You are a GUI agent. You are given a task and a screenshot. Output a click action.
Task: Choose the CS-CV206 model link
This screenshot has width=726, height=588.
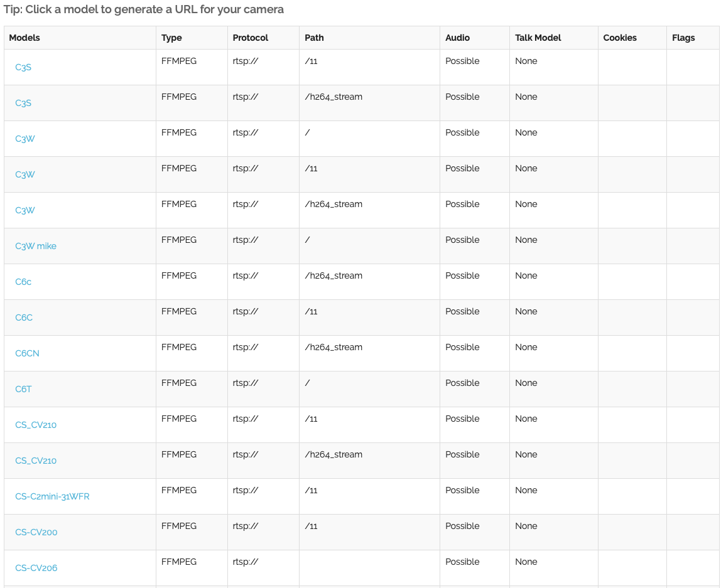(x=36, y=568)
